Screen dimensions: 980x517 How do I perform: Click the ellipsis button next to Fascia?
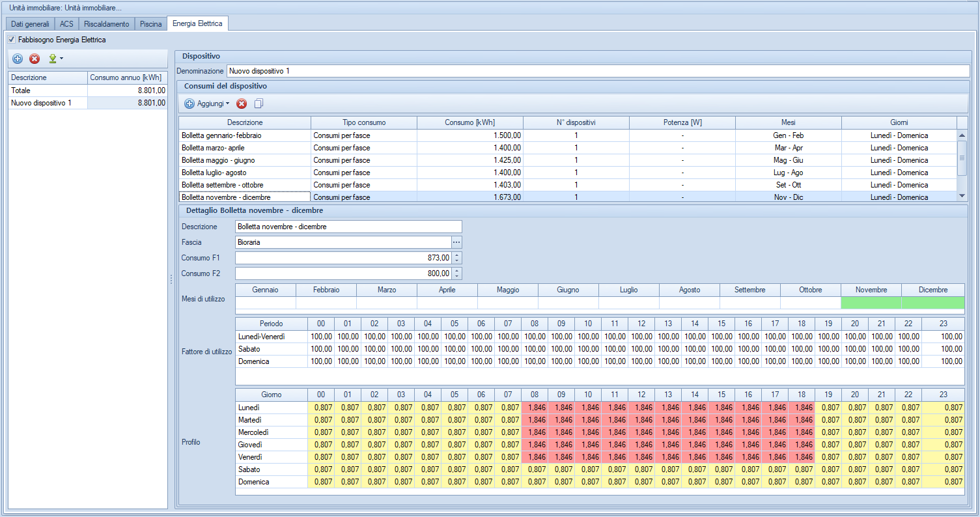click(x=456, y=242)
